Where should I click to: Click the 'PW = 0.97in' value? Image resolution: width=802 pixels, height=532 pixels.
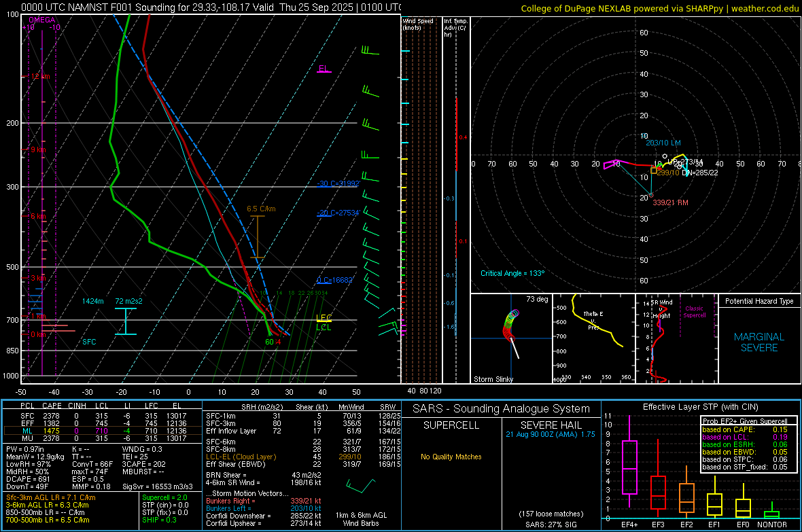point(25,449)
